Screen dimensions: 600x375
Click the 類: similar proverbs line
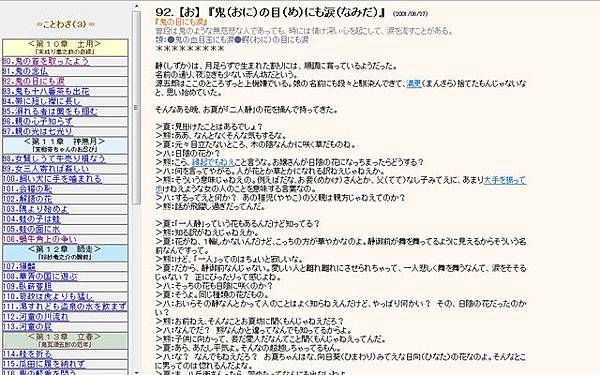pos(232,40)
